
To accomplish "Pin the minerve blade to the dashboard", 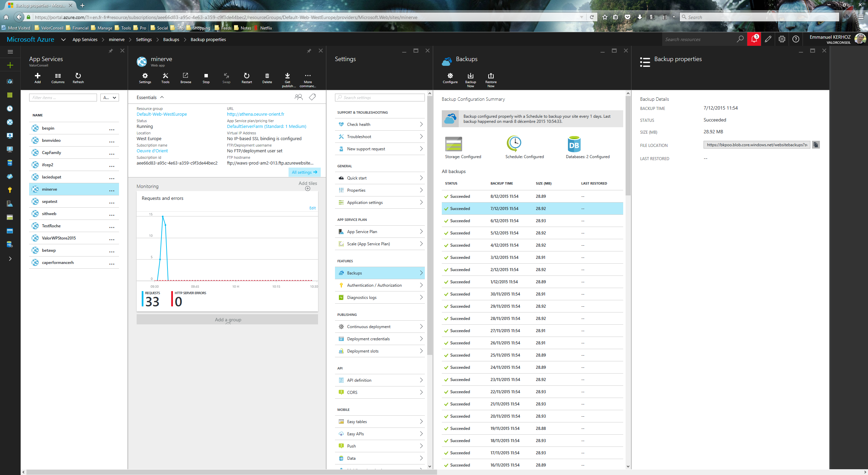I will tap(309, 51).
